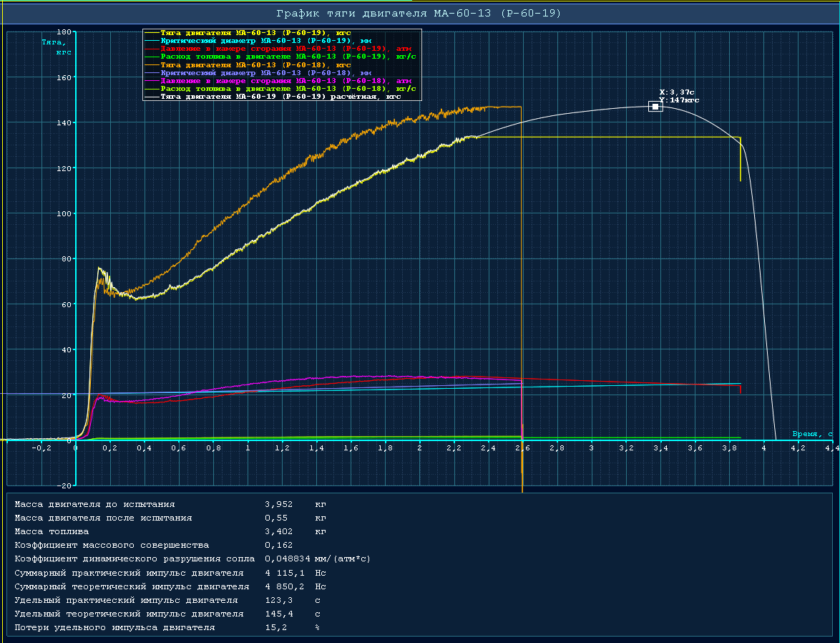The image size is (840, 643).
Task: Click y-axis tick label '-20'
Action: [64, 486]
